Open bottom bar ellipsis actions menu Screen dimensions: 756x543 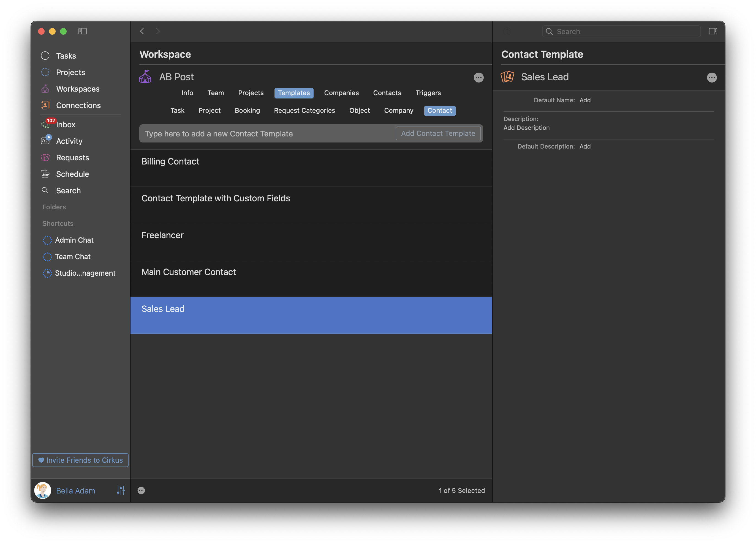tap(141, 490)
